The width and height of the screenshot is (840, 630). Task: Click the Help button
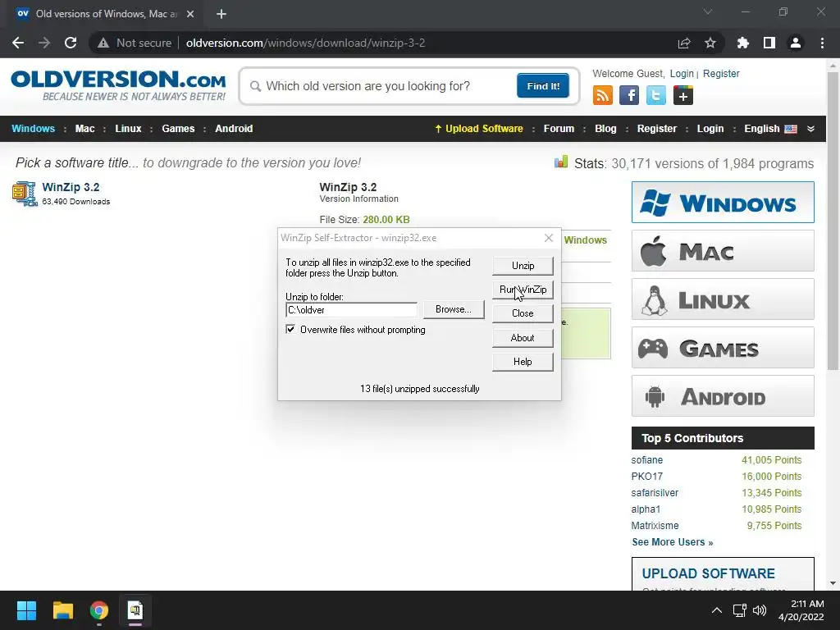[x=523, y=362]
